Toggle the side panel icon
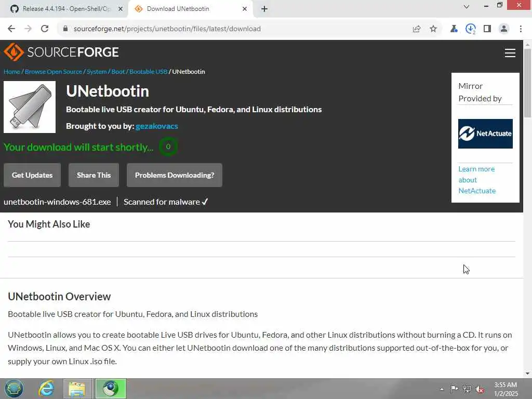The height and width of the screenshot is (399, 532). pyautogui.click(x=487, y=29)
